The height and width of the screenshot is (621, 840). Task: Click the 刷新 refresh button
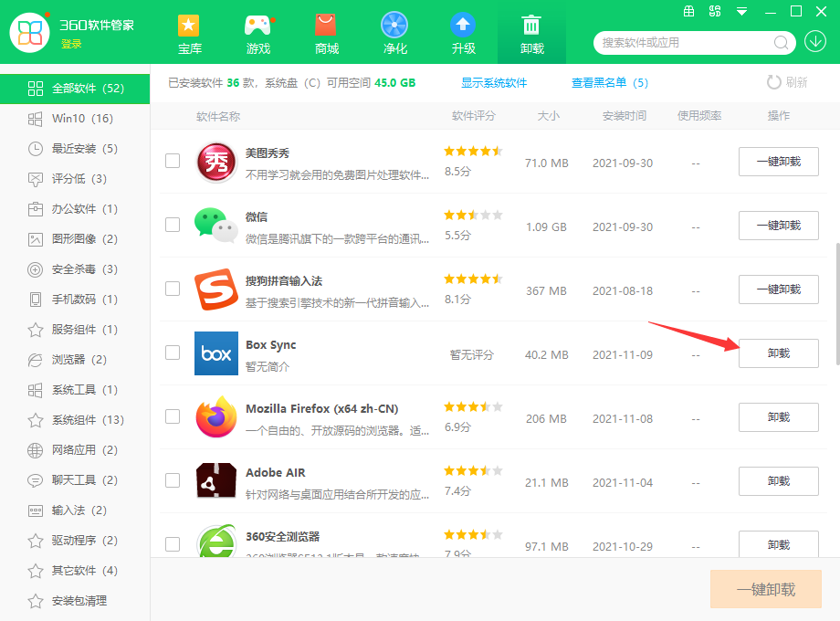click(x=787, y=82)
